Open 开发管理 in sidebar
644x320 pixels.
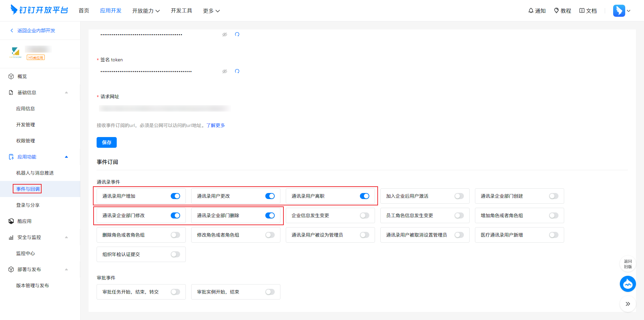tap(25, 125)
